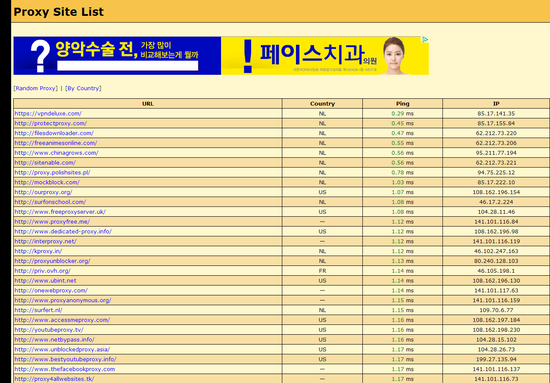Select IP address 199.27.135.94
The image size is (550, 383).
496,359
